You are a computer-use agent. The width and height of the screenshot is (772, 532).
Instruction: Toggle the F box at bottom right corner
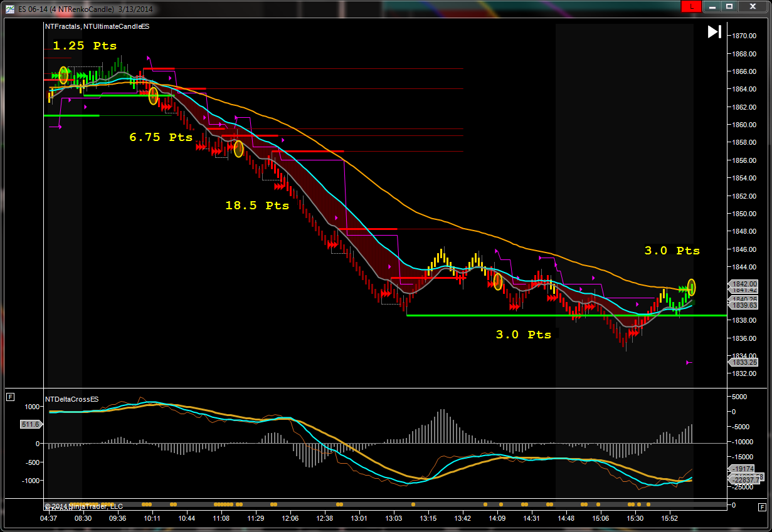[x=761, y=507]
